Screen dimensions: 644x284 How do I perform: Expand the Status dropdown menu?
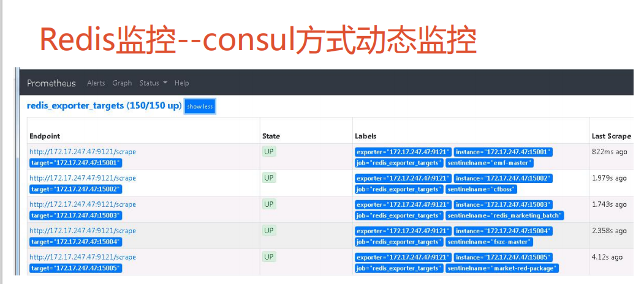point(153,83)
